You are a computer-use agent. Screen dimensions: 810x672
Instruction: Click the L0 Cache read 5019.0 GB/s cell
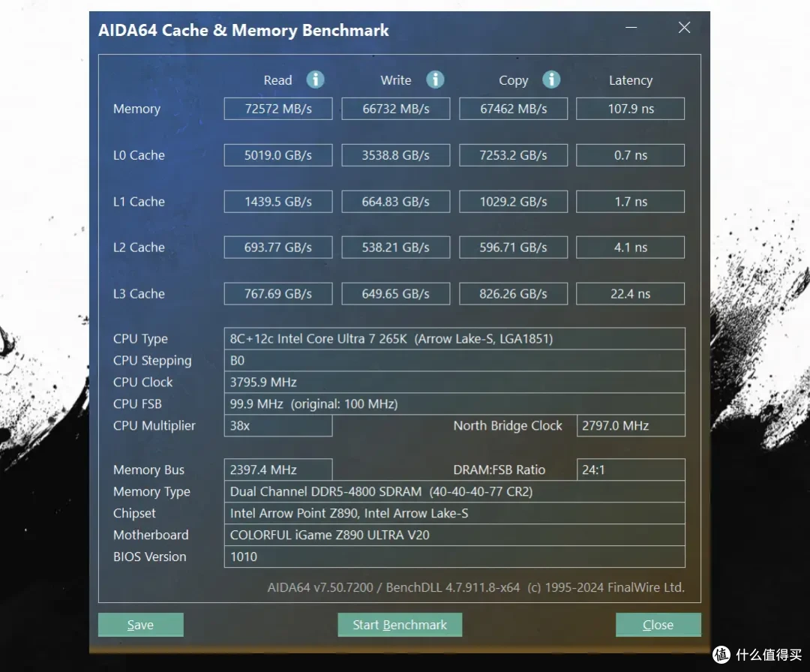278,155
